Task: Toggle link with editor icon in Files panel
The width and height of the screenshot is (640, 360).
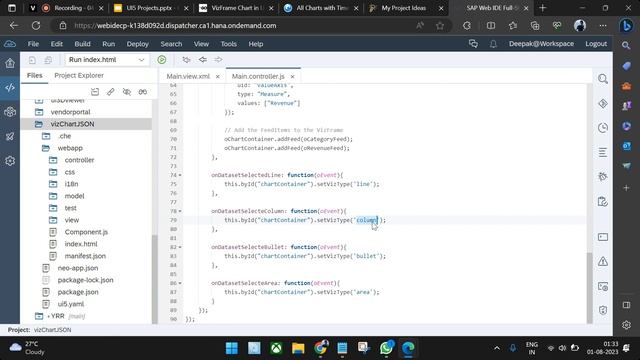Action: tap(142, 92)
